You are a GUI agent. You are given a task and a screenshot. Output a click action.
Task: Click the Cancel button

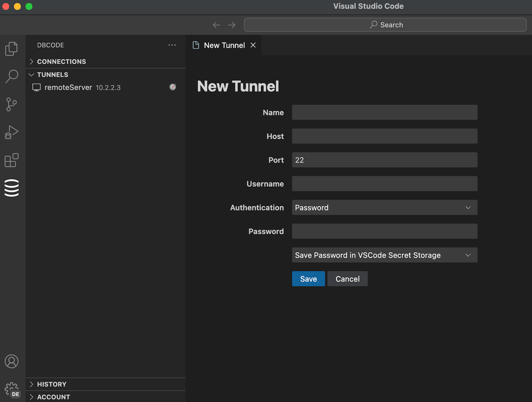pyautogui.click(x=347, y=279)
